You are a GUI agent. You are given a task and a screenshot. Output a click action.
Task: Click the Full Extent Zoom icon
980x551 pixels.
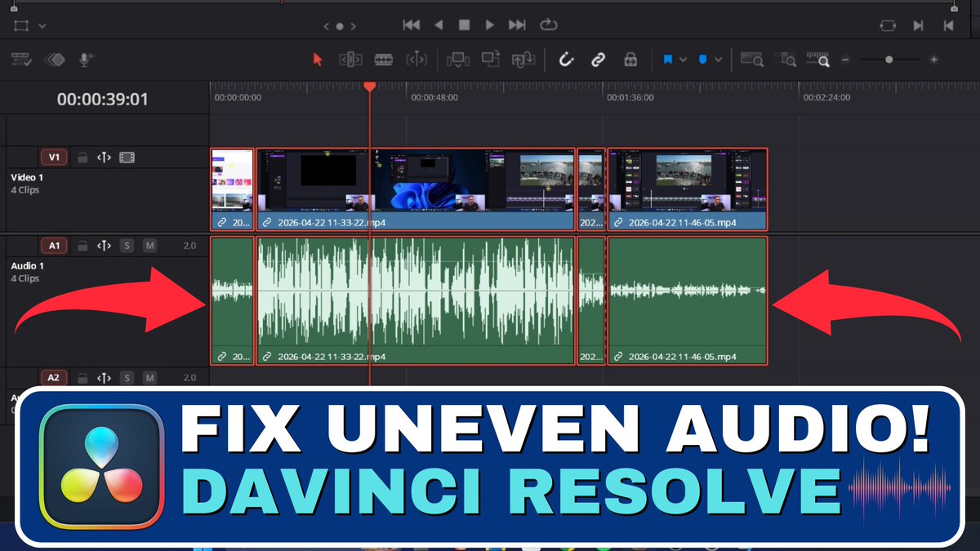coord(751,60)
